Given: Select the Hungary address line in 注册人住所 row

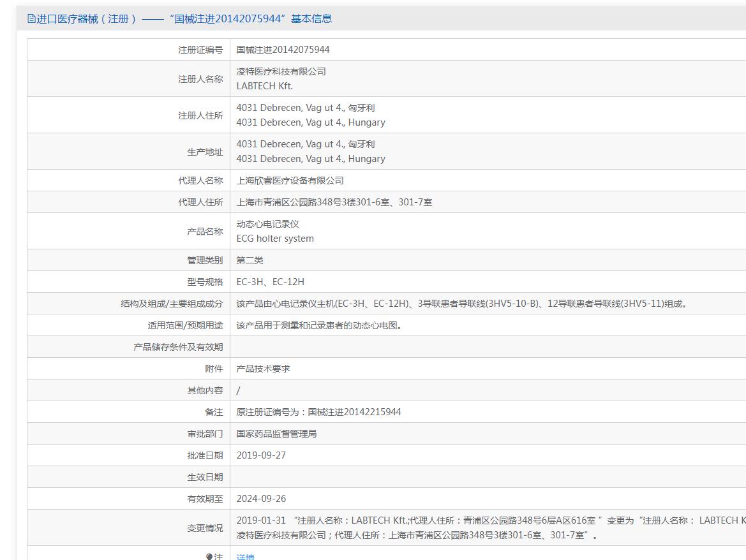Looking at the screenshot, I should click(x=311, y=122).
